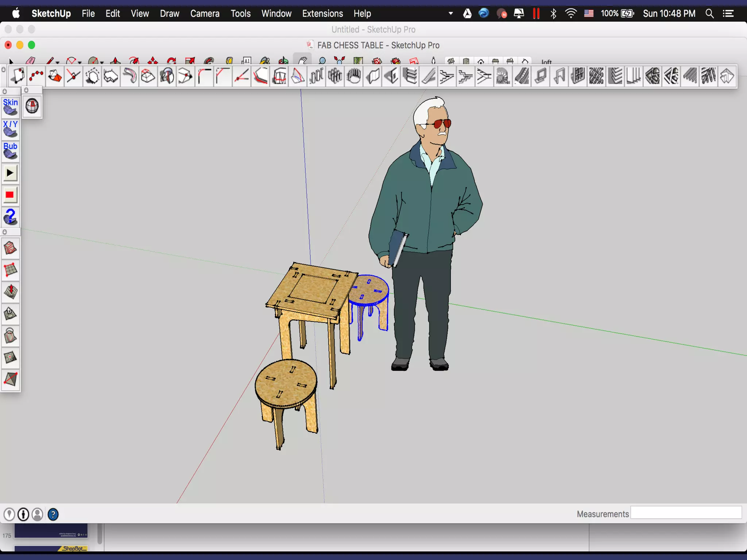The image size is (747, 560).
Task: Click the Bub bubble pressure tool
Action: (10, 151)
